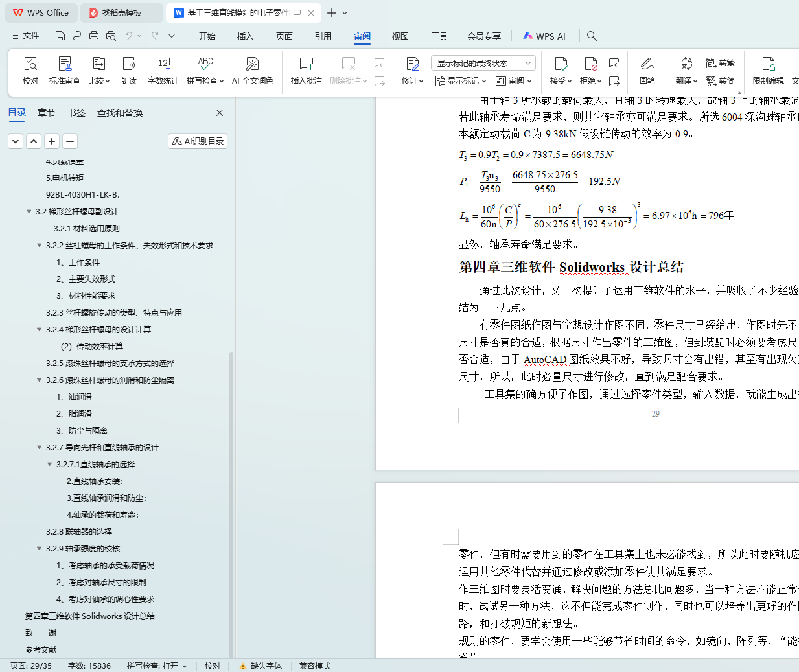Viewport: 799px width, 672px height.
Task: Click the up arrow in outline toolbar
Action: click(x=34, y=141)
